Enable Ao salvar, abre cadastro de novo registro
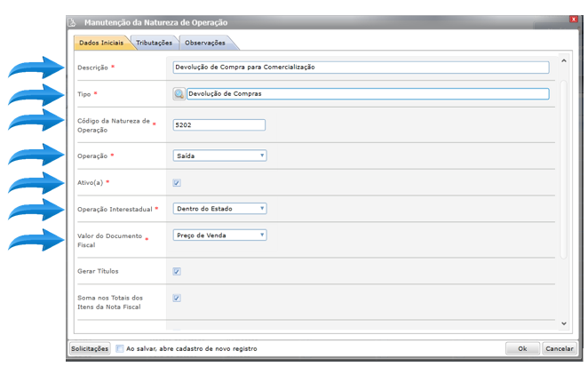 (120, 348)
